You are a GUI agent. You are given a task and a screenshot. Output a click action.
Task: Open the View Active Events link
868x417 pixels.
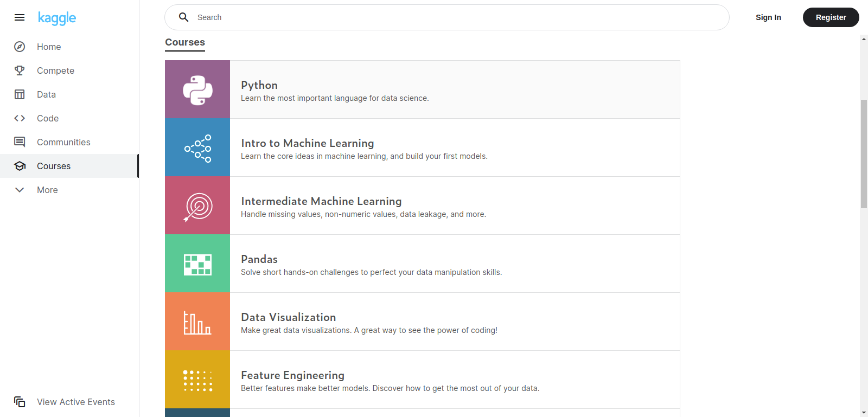click(76, 402)
